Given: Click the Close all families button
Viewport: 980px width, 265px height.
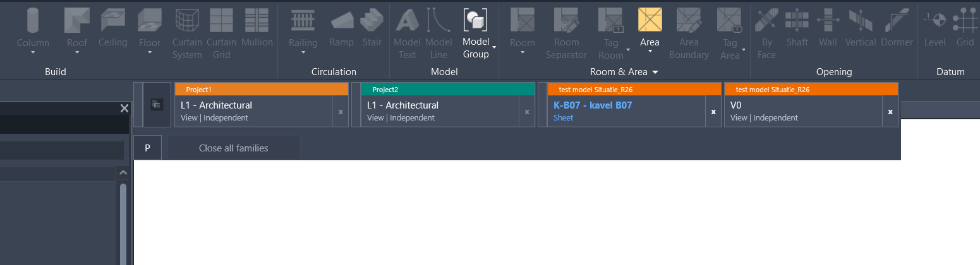Looking at the screenshot, I should pyautogui.click(x=233, y=148).
